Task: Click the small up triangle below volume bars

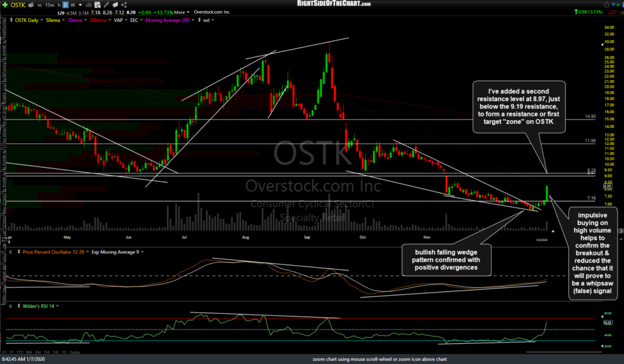Action: click(x=552, y=231)
